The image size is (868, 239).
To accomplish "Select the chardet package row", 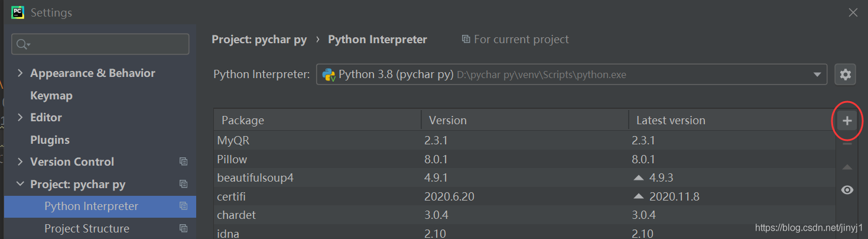I will coord(525,215).
